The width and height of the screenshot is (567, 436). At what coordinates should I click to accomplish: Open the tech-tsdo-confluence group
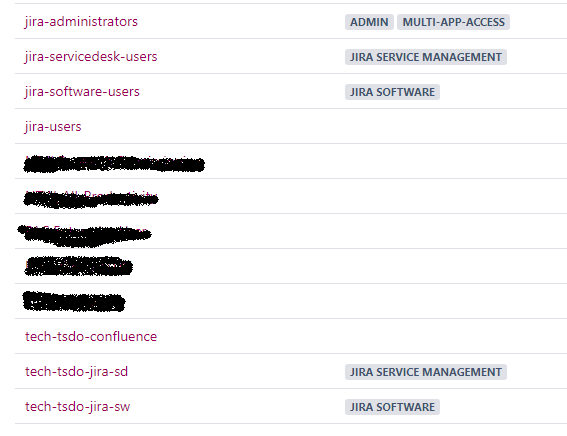pos(91,337)
